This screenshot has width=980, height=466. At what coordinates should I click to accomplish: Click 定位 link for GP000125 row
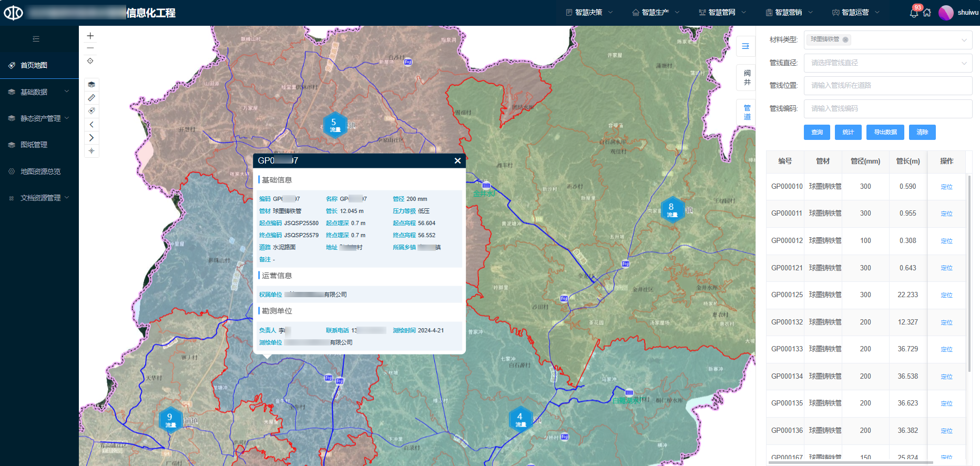point(946,295)
